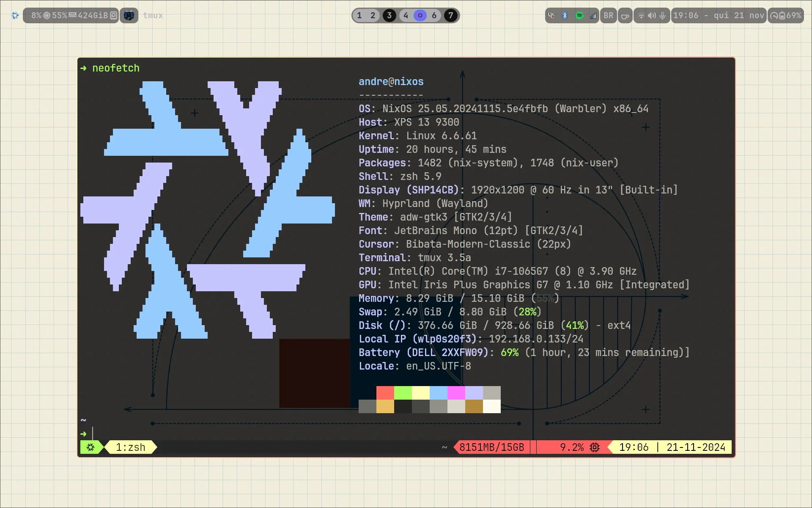Click the Packages 1482 (nix-system) line
Image resolution: width=812 pixels, height=508 pixels.
coord(488,163)
